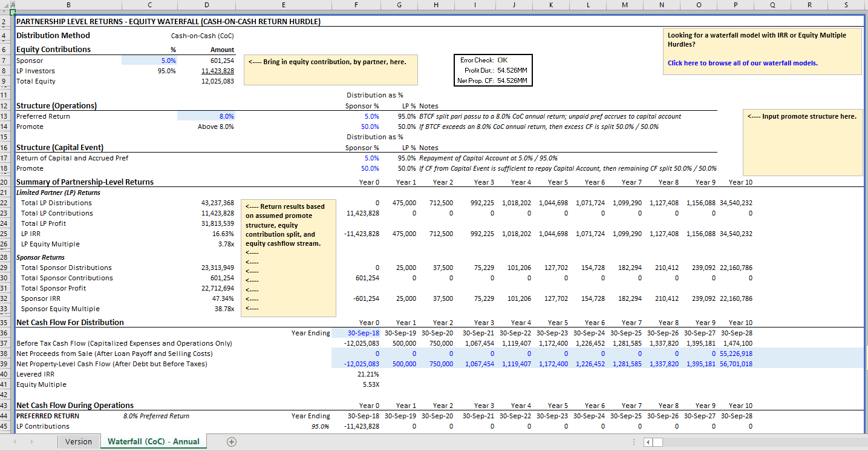868x451 pixels.
Task: Select the Sponsor 5.0% contribution input cell
Action: [149, 60]
